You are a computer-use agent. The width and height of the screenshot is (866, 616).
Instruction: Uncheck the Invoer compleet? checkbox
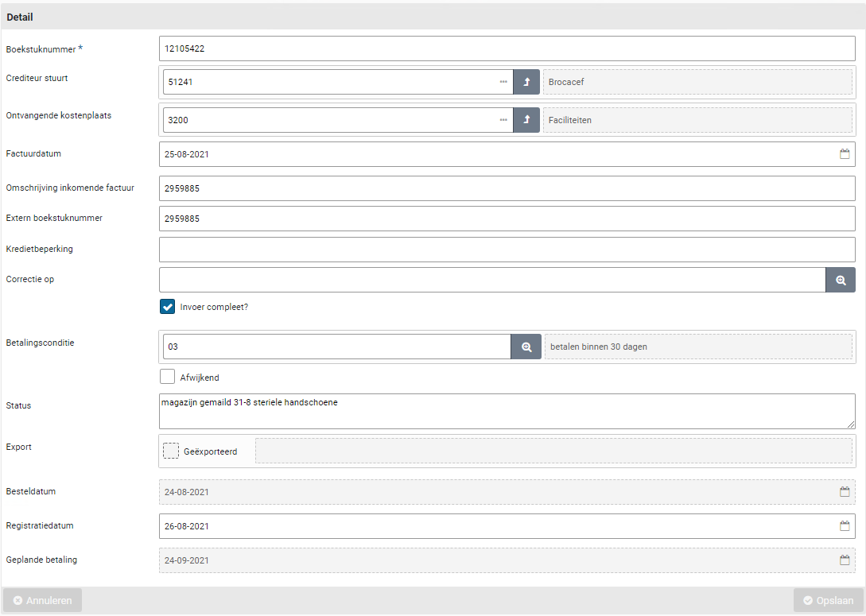(x=168, y=307)
